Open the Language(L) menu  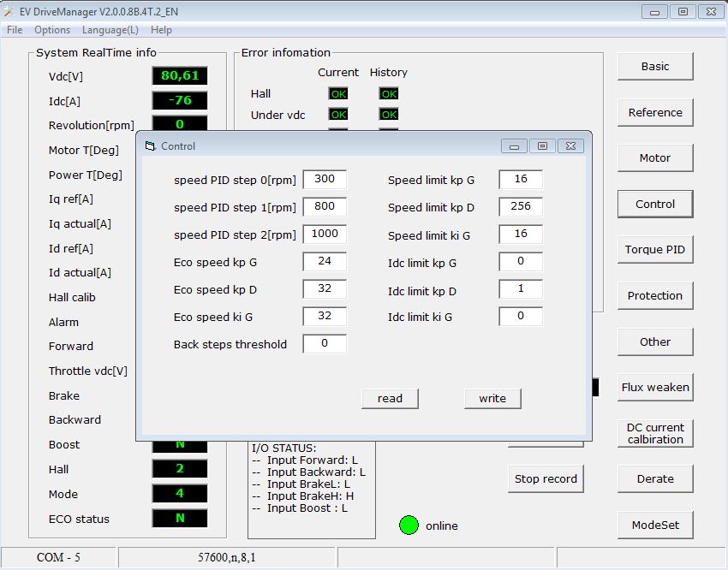110,30
